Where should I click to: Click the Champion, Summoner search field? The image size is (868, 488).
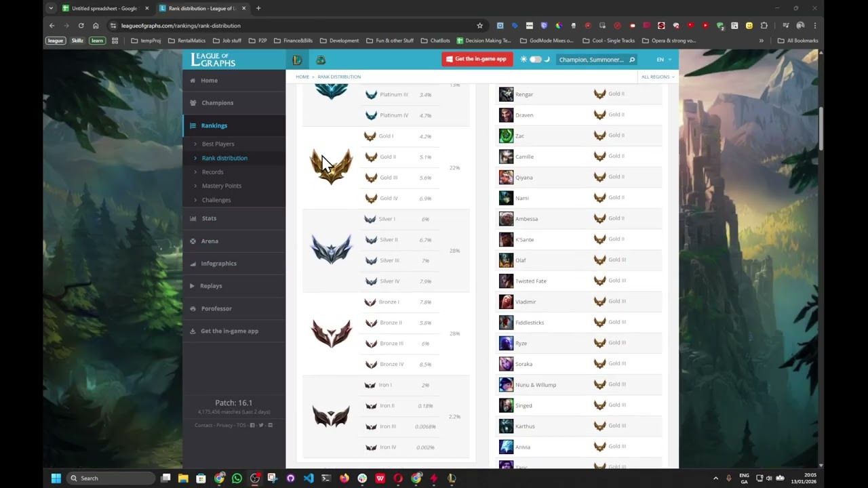click(591, 60)
